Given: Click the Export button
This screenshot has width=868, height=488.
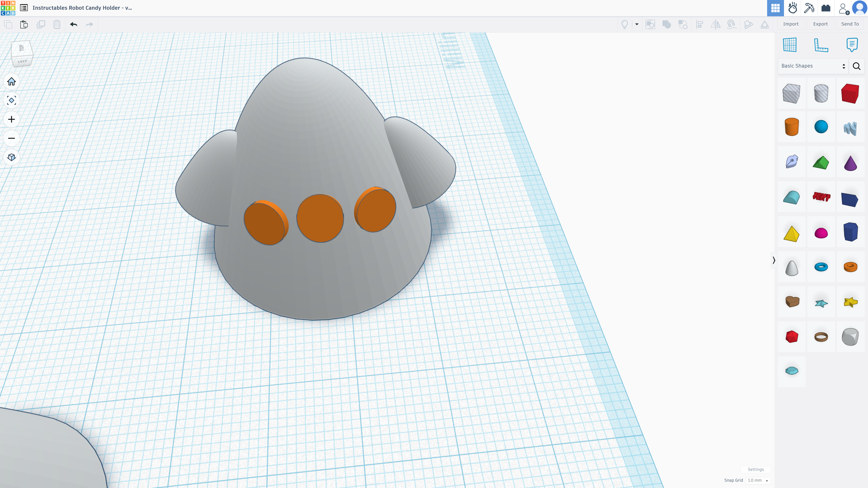Looking at the screenshot, I should [820, 24].
